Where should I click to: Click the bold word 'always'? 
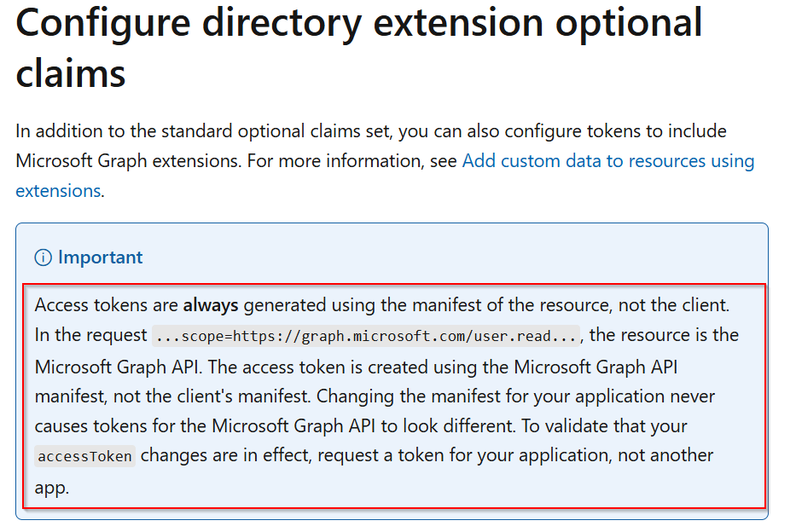pyautogui.click(x=213, y=304)
